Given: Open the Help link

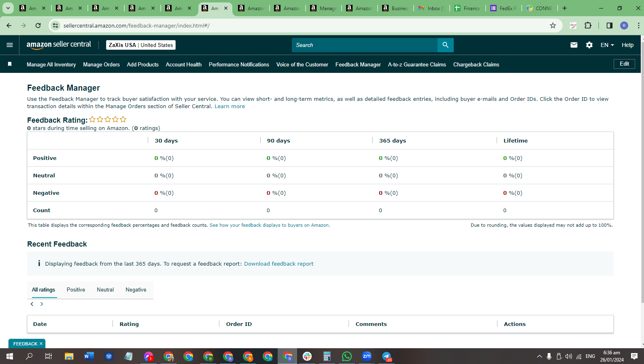Looking at the screenshot, I should point(627,45).
